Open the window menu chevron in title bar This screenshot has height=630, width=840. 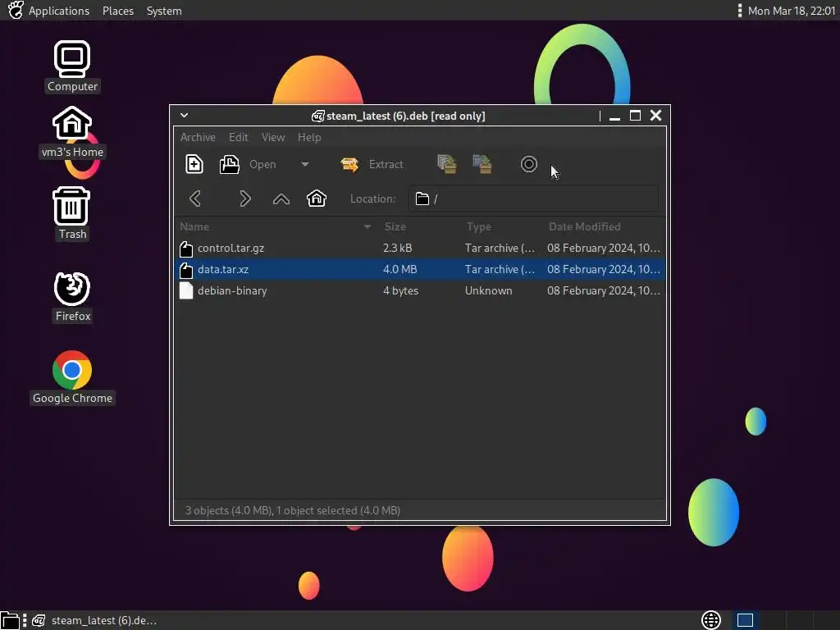184,115
